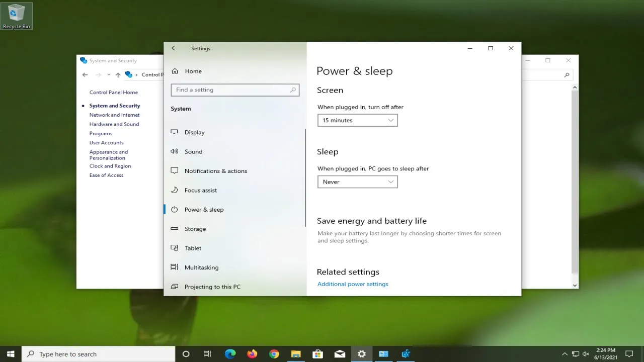Screen dimensions: 644x362
Task: Open the PC sleep Never dropdown
Action: pos(358,182)
